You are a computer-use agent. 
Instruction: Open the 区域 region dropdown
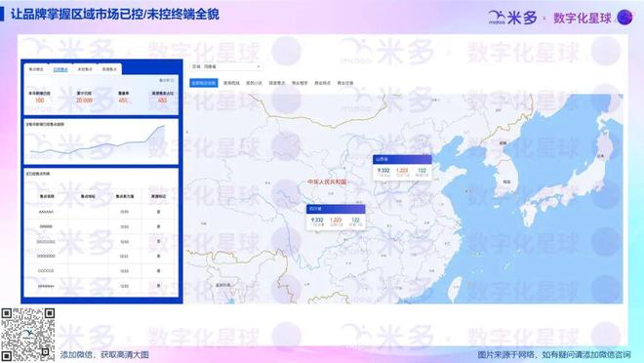[x=226, y=66]
